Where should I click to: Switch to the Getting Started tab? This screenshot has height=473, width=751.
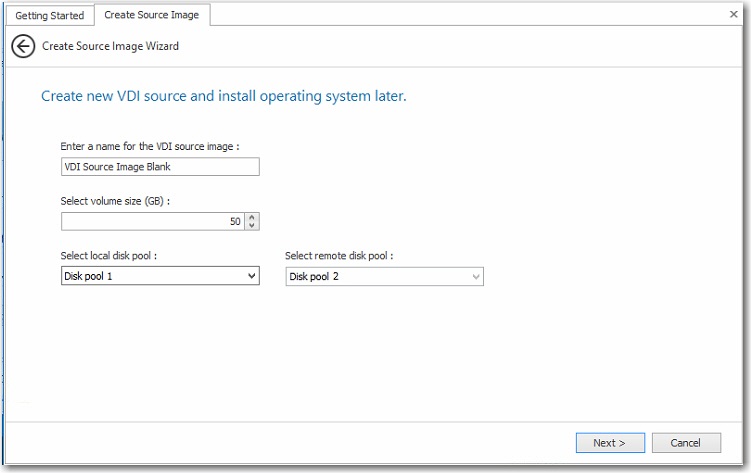[49, 15]
